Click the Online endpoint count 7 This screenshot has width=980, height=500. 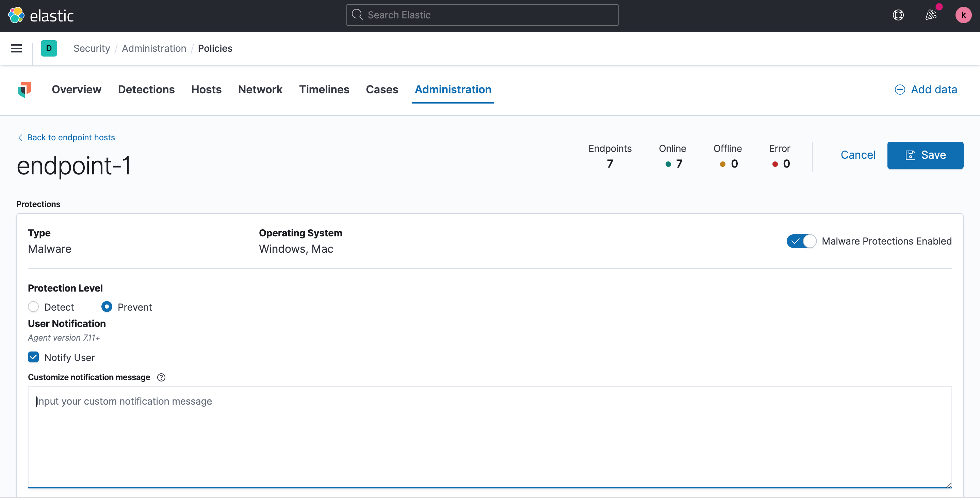(679, 164)
